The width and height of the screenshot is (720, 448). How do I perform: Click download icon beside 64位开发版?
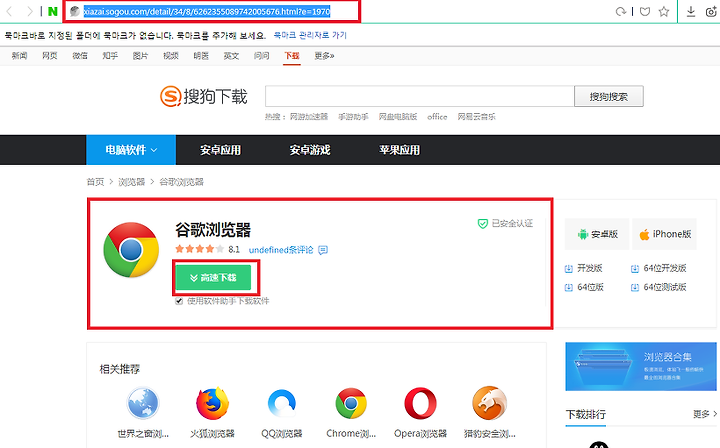point(635,269)
